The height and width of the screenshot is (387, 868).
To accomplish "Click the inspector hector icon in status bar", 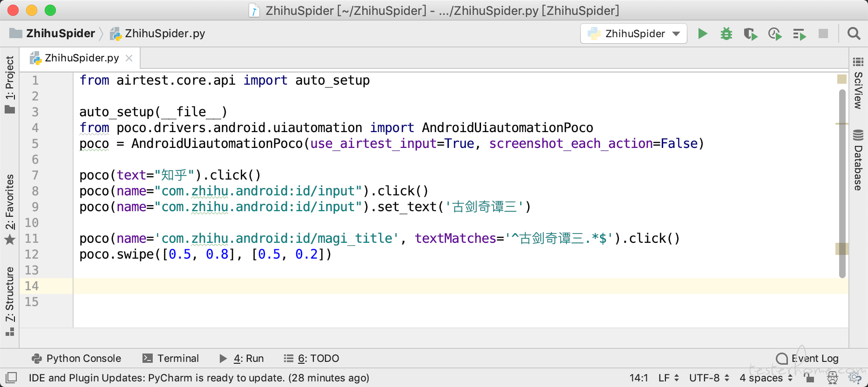I will click(x=833, y=378).
